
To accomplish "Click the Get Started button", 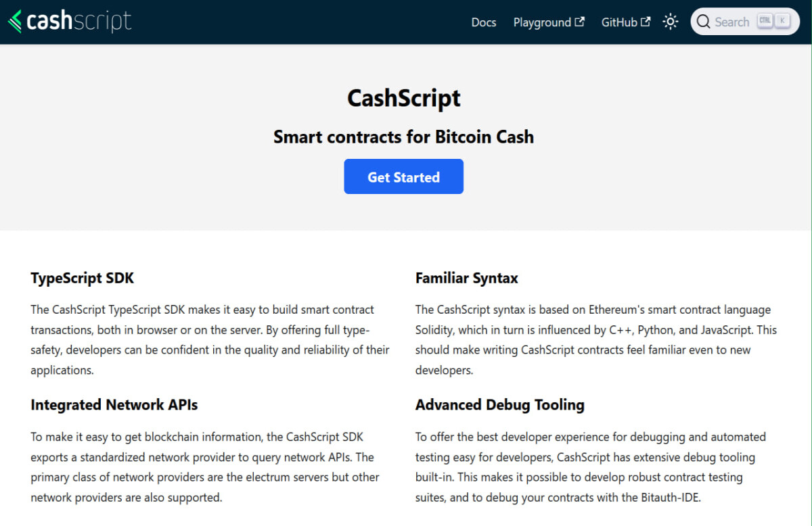I will click(x=403, y=176).
